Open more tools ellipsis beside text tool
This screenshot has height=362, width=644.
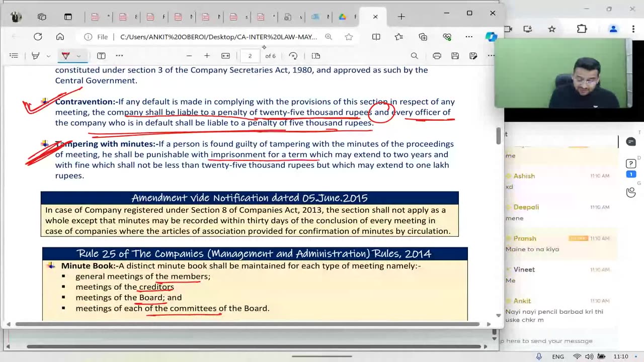point(119,56)
